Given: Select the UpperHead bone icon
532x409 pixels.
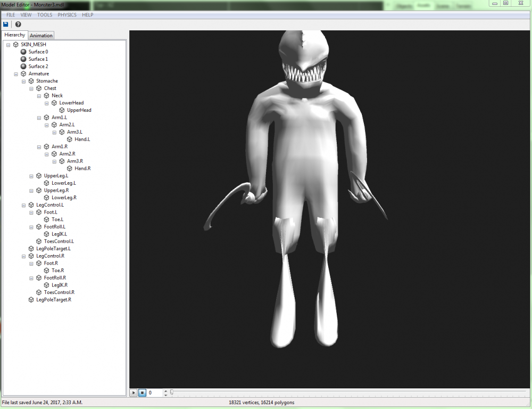Looking at the screenshot, I should click(62, 110).
